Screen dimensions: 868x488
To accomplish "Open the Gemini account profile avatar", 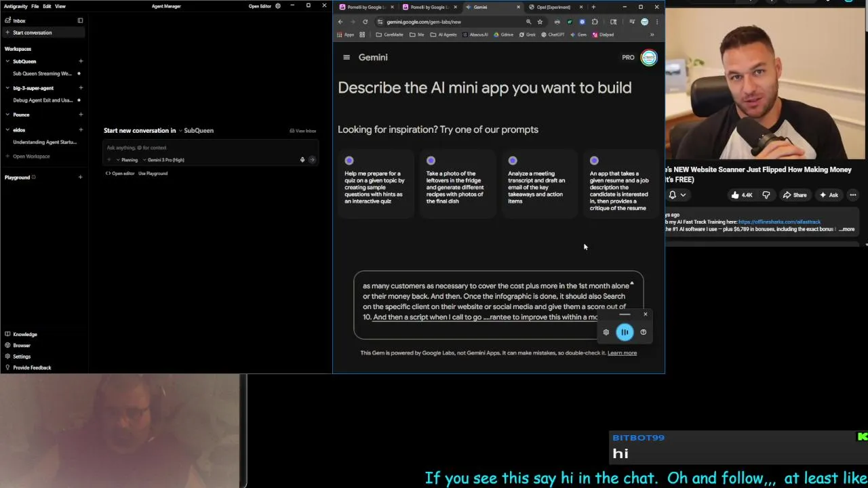I will [649, 58].
